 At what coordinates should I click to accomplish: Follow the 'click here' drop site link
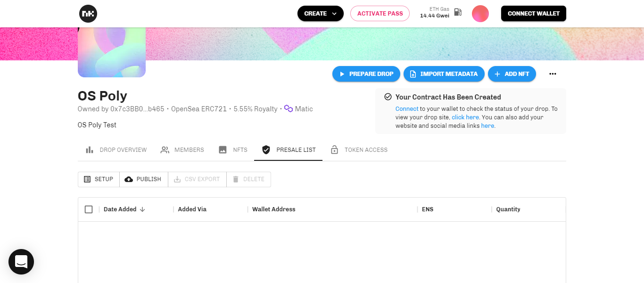click(465, 117)
